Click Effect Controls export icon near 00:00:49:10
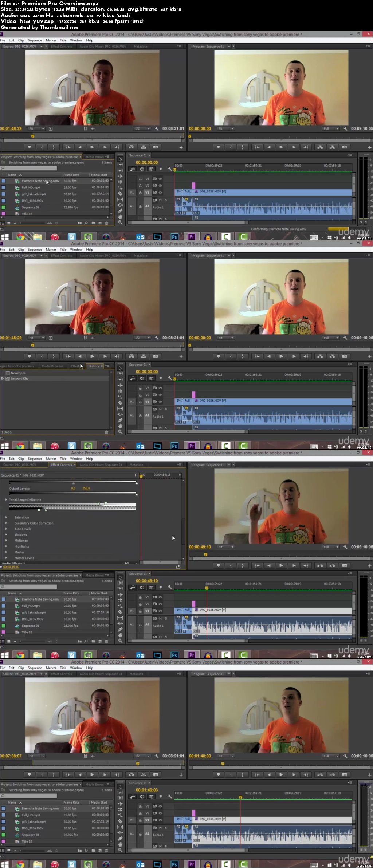The height and width of the screenshot is (868, 373). [178, 566]
